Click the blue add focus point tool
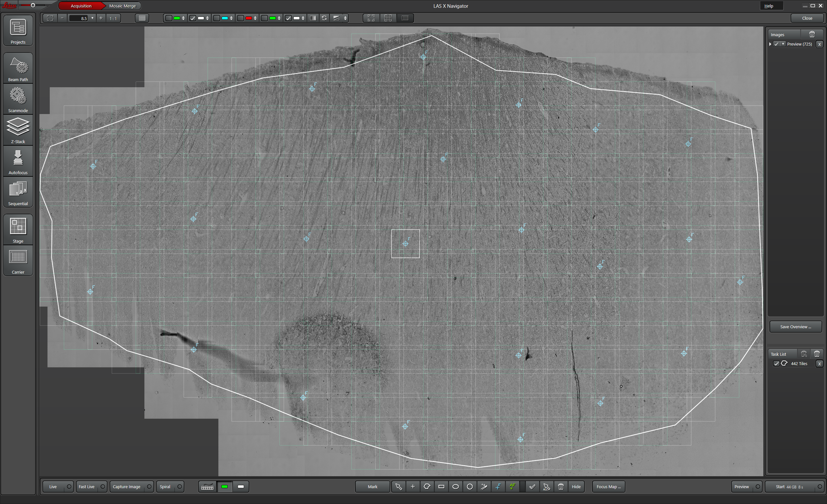827x504 pixels. coord(498,487)
